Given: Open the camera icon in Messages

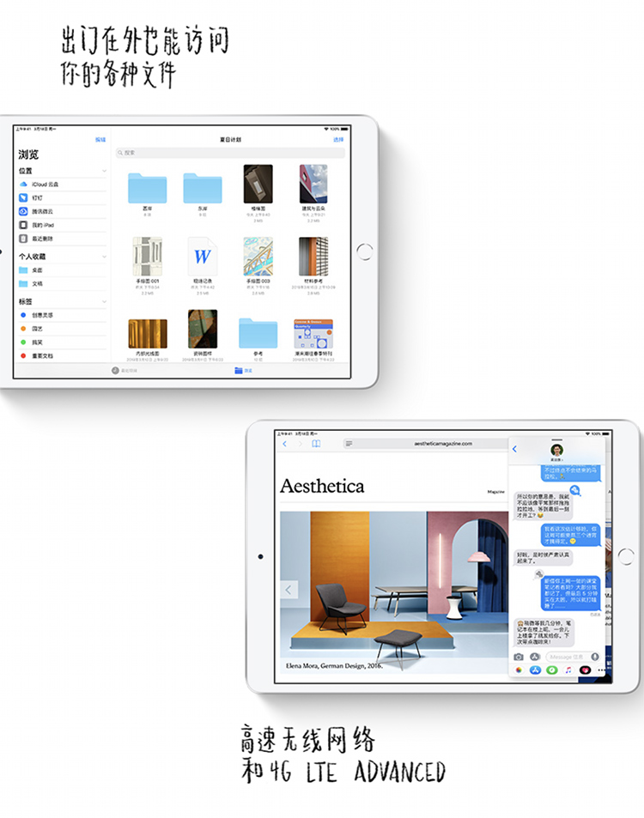Looking at the screenshot, I should (x=518, y=657).
